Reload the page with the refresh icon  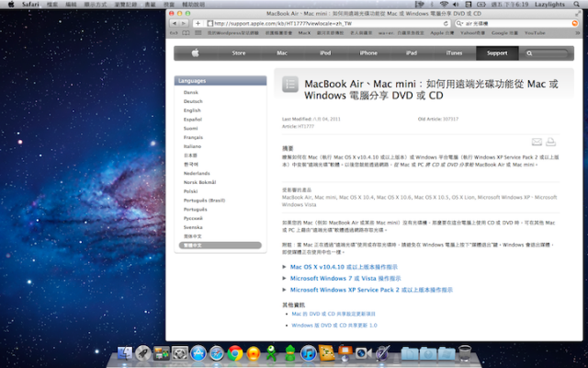(446, 23)
